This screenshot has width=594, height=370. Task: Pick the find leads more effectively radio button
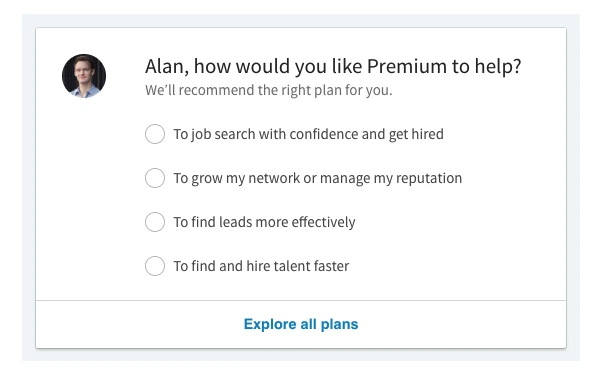coord(155,222)
